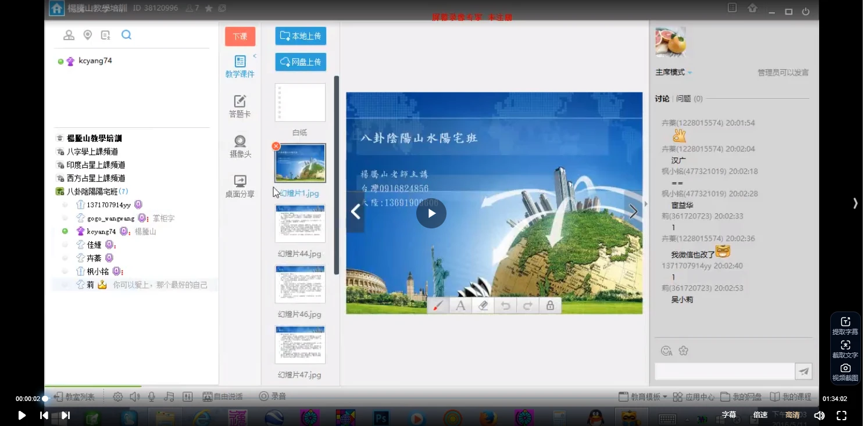The height and width of the screenshot is (426, 868).
Task: Open the 教育模板 dropdown
Action: tap(642, 397)
